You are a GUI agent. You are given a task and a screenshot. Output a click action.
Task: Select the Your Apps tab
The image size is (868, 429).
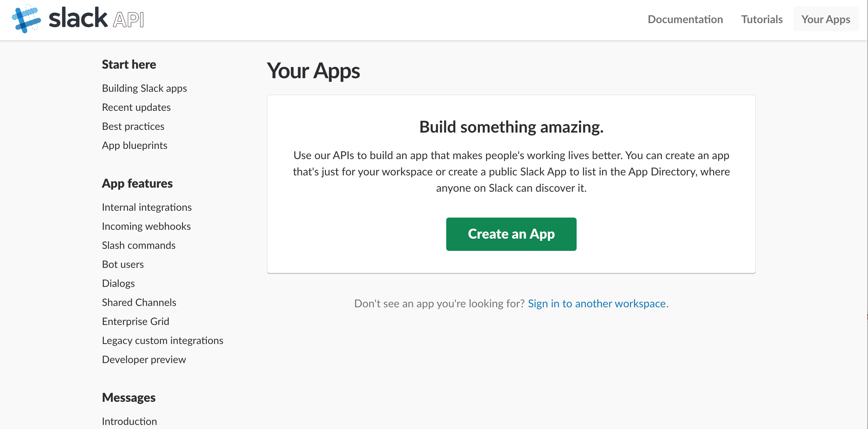coord(826,19)
